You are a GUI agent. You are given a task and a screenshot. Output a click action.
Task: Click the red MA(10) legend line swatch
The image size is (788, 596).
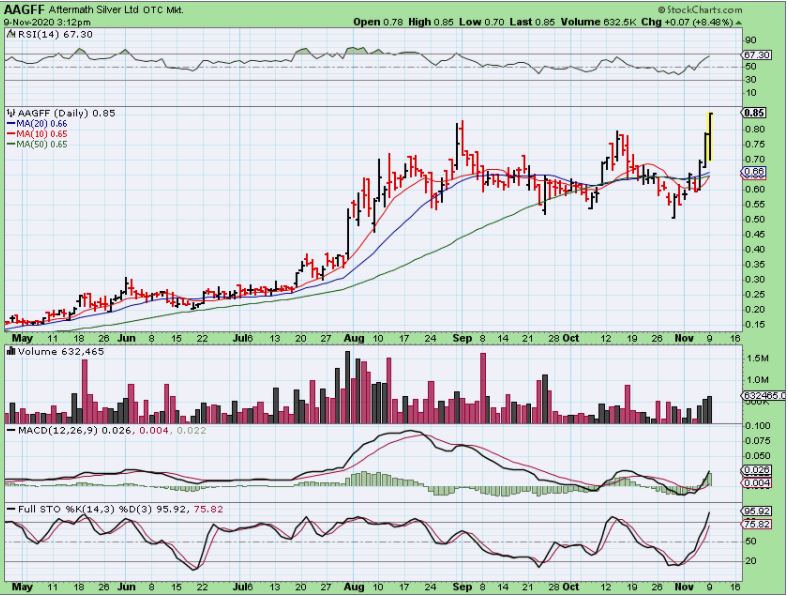[11, 134]
